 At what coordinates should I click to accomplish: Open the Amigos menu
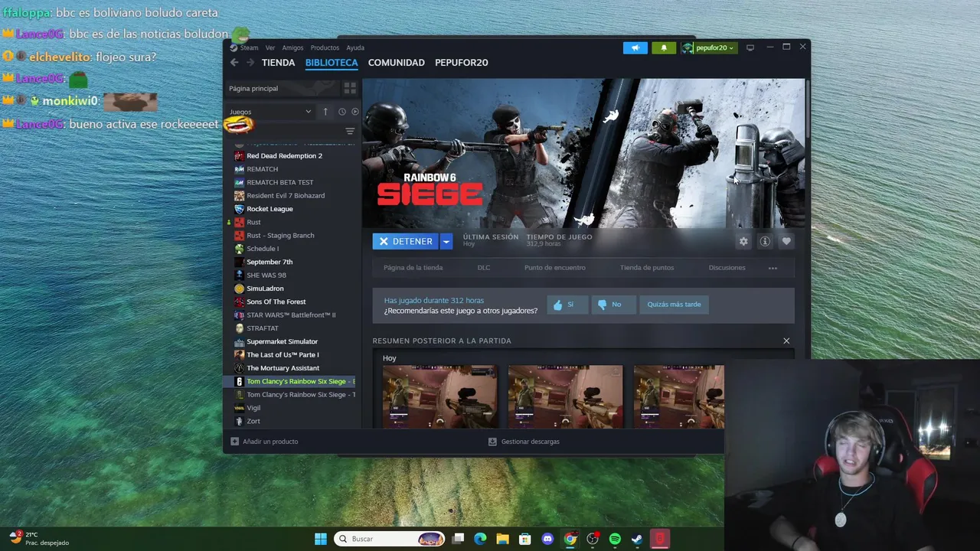tap(292, 47)
